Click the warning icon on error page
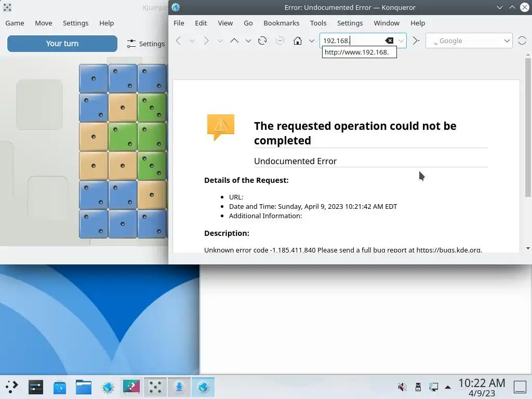The height and width of the screenshot is (399, 532). (x=220, y=127)
